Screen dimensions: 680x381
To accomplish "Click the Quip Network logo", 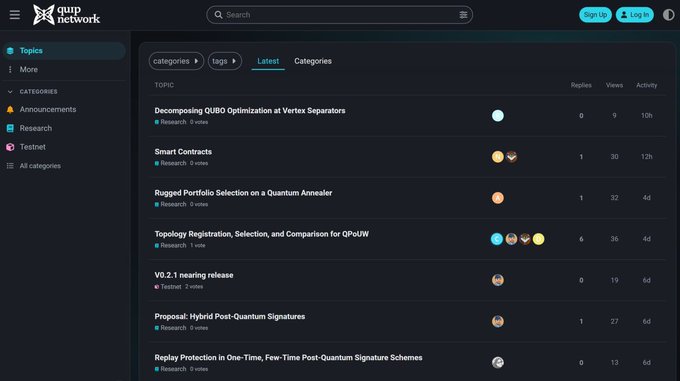I will [x=66, y=15].
